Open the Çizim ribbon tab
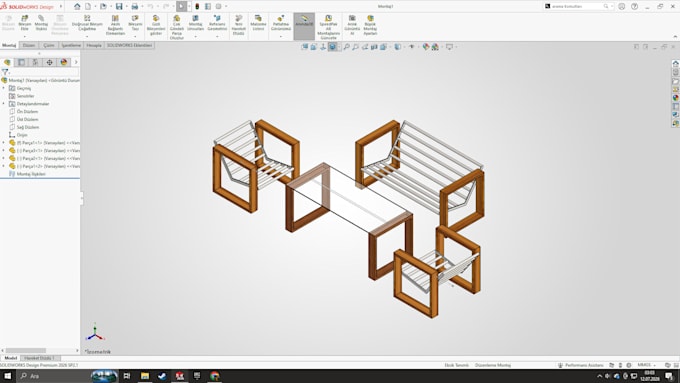 49,46
